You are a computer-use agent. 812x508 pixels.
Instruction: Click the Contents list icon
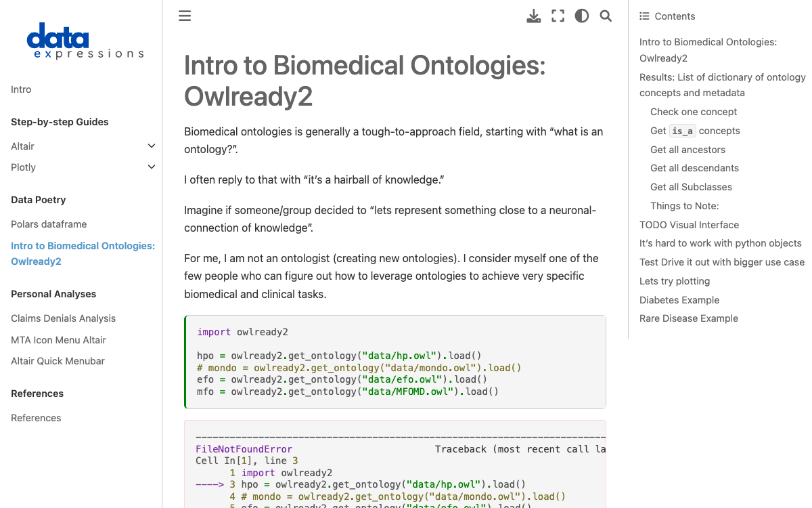(x=644, y=16)
